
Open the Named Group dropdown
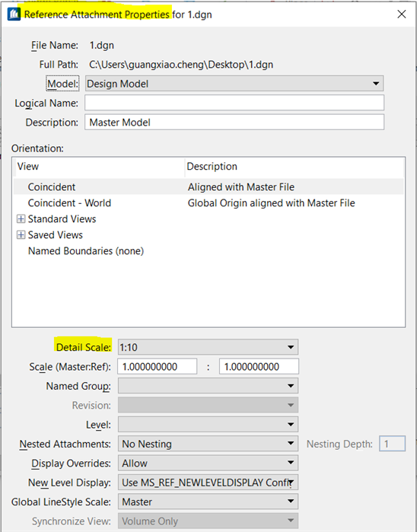(x=208, y=386)
